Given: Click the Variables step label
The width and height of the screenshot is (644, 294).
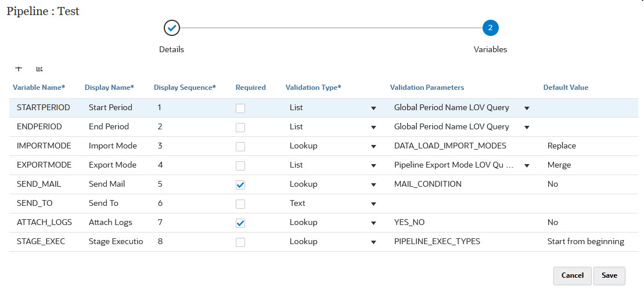Looking at the screenshot, I should pos(490,50).
